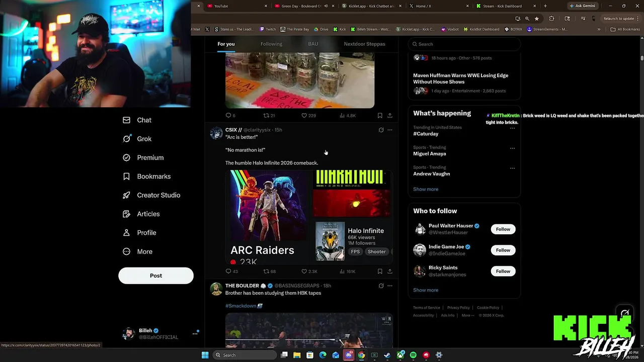Open a new browser tab
This screenshot has width=644, height=362.
[x=545, y=6]
